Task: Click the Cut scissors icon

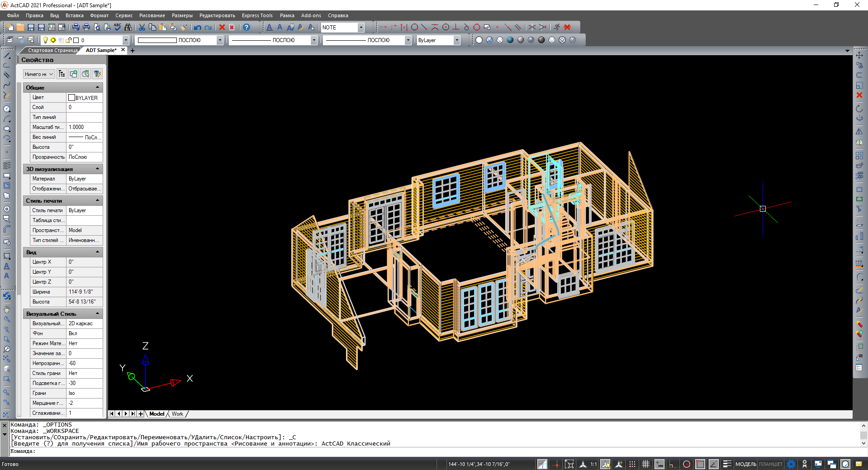Action: [142, 28]
